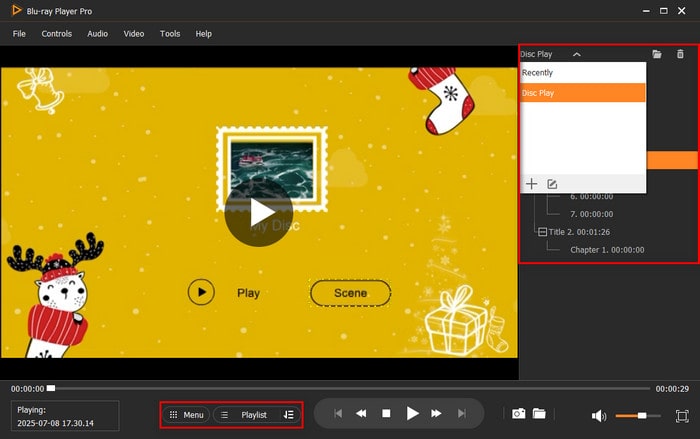Toggle the Playlist panel button

pyautogui.click(x=246, y=414)
